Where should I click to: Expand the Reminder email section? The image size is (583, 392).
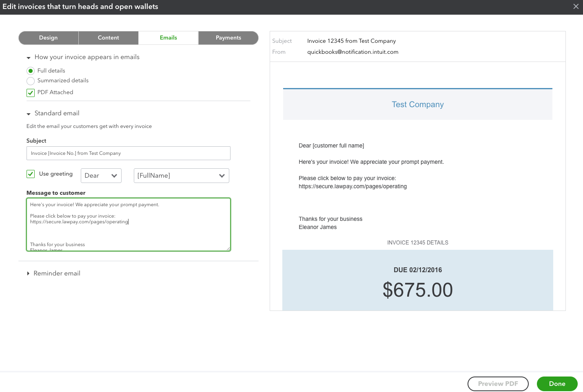coord(28,273)
